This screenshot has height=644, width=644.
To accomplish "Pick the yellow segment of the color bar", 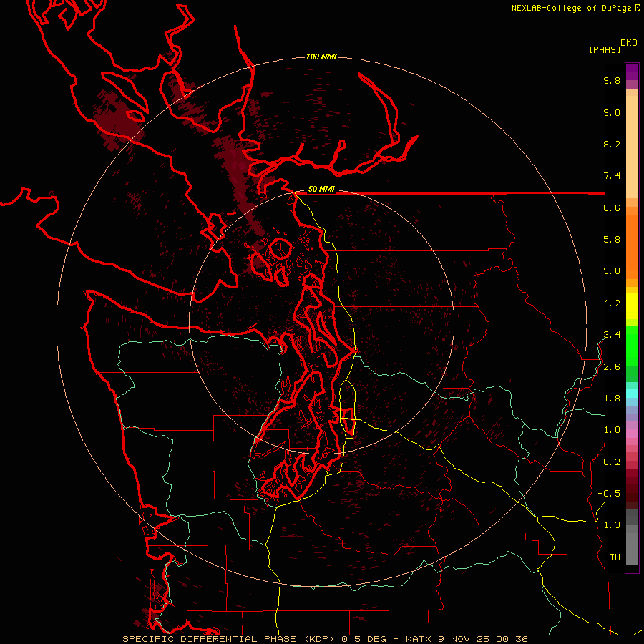I will tap(632, 306).
